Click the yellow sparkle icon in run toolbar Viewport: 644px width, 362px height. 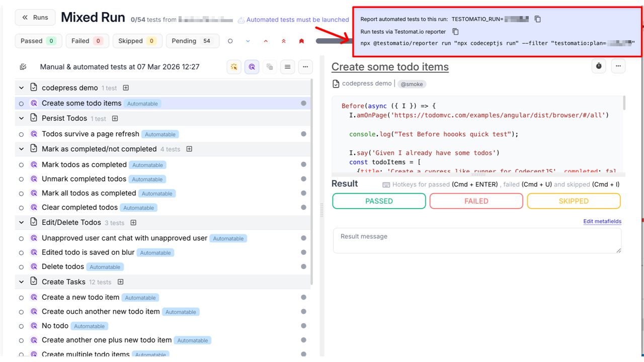(x=234, y=67)
